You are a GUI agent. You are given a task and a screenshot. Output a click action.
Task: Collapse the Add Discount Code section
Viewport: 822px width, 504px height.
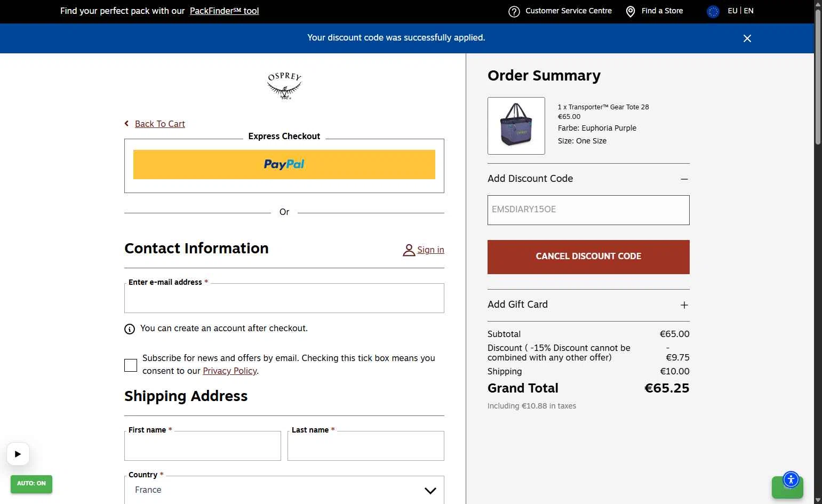684,179
